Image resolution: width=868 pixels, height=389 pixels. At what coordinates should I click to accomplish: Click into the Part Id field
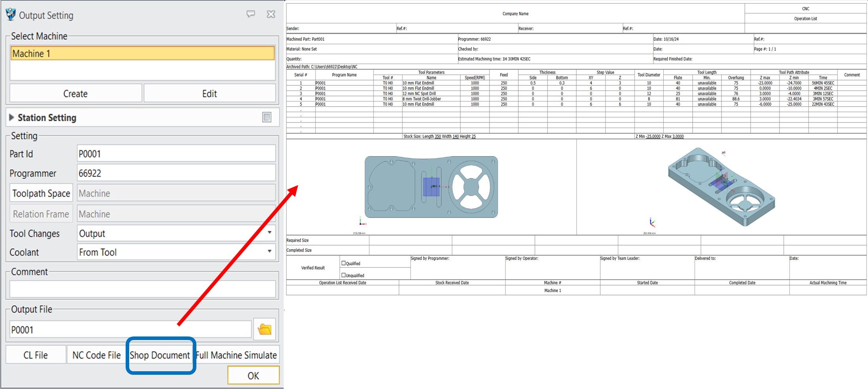(x=176, y=154)
